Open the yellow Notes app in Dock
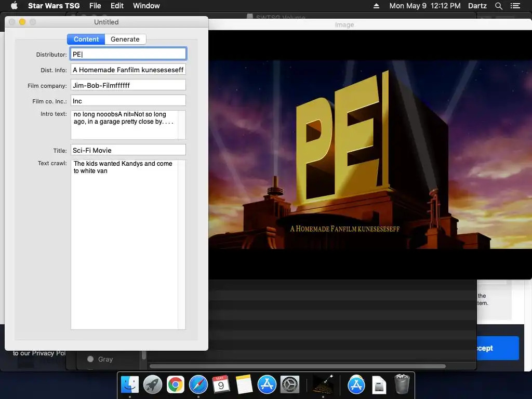The image size is (532, 399). coord(244,385)
